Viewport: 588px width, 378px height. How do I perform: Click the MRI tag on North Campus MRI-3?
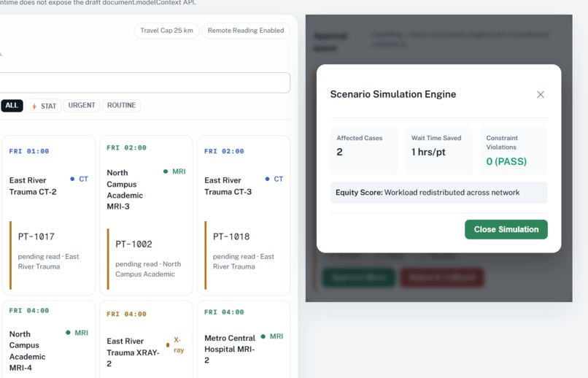click(174, 171)
